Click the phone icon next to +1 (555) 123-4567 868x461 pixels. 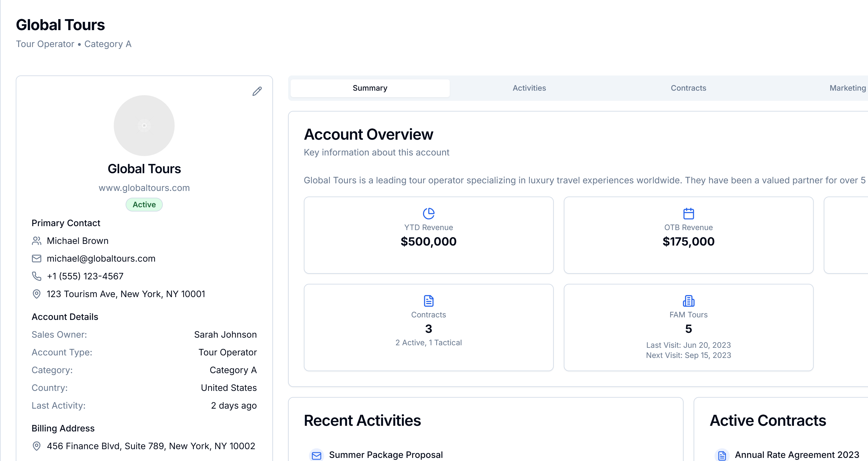coord(37,276)
